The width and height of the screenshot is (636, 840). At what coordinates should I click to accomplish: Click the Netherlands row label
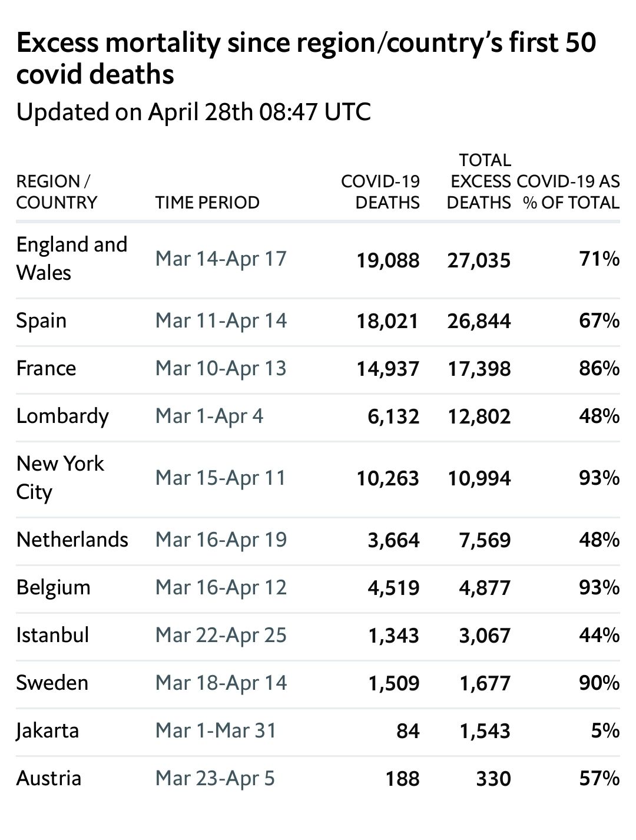tap(72, 540)
